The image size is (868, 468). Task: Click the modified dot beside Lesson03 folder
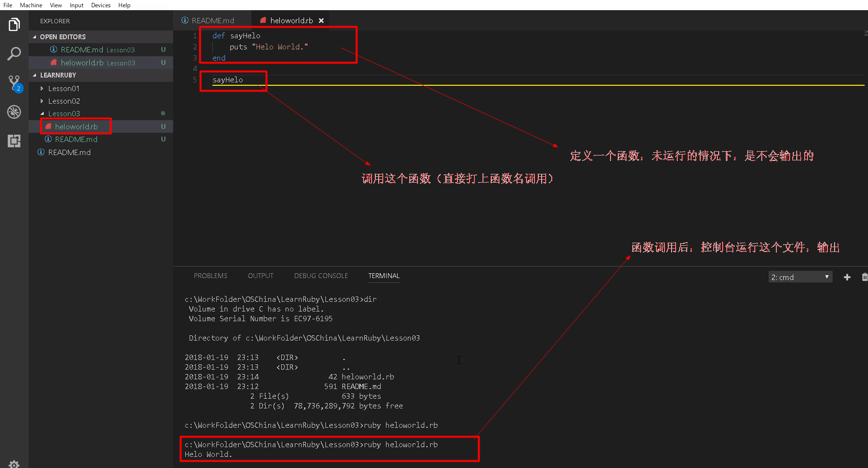(x=163, y=113)
